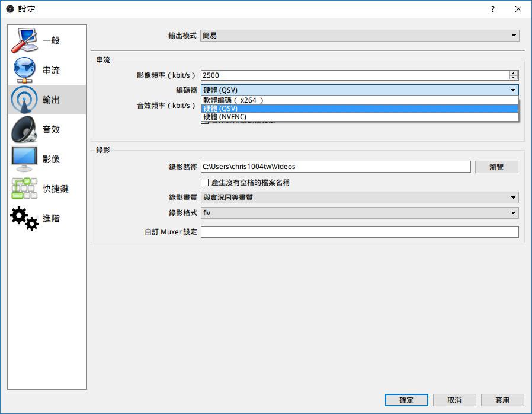Confirm settings with 確定 button
The image size is (532, 414).
coord(406,400)
